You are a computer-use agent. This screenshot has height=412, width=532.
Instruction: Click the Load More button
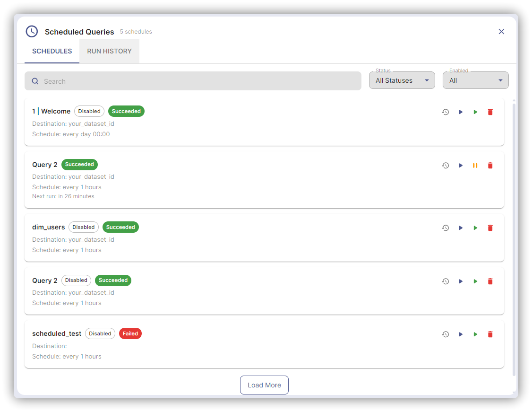tap(264, 385)
